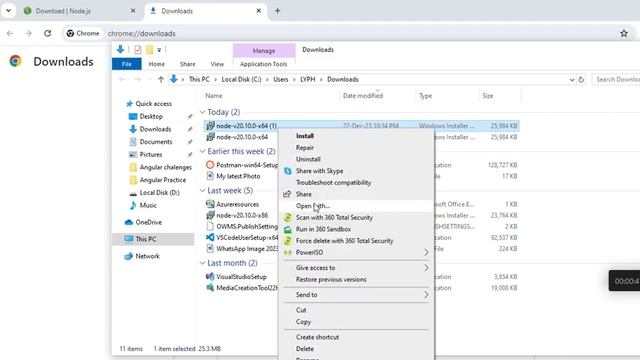Viewport: 640px width, 360px height.
Task: Open the Customize Quick Access Toolbar dropdown
Action: click(x=159, y=50)
